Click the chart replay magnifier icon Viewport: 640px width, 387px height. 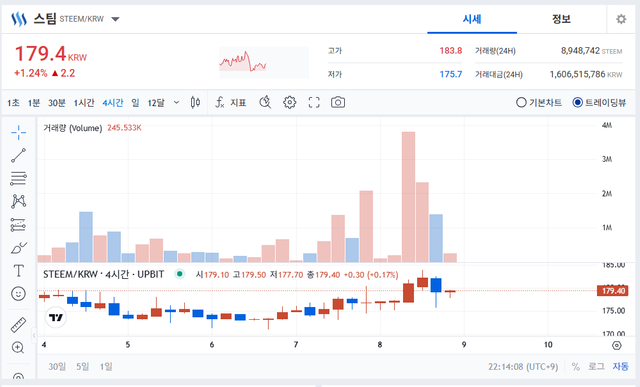coord(265,102)
